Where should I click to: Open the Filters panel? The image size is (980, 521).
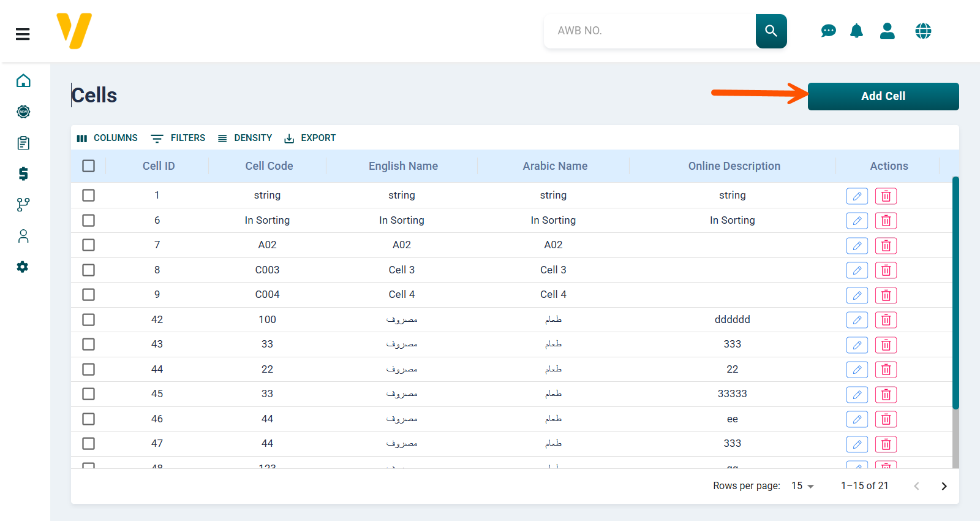point(178,138)
